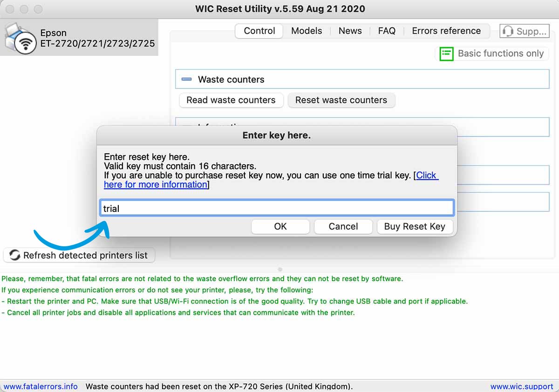This screenshot has height=392, width=559.
Task: Collapse the Waste counters section
Action: point(186,80)
